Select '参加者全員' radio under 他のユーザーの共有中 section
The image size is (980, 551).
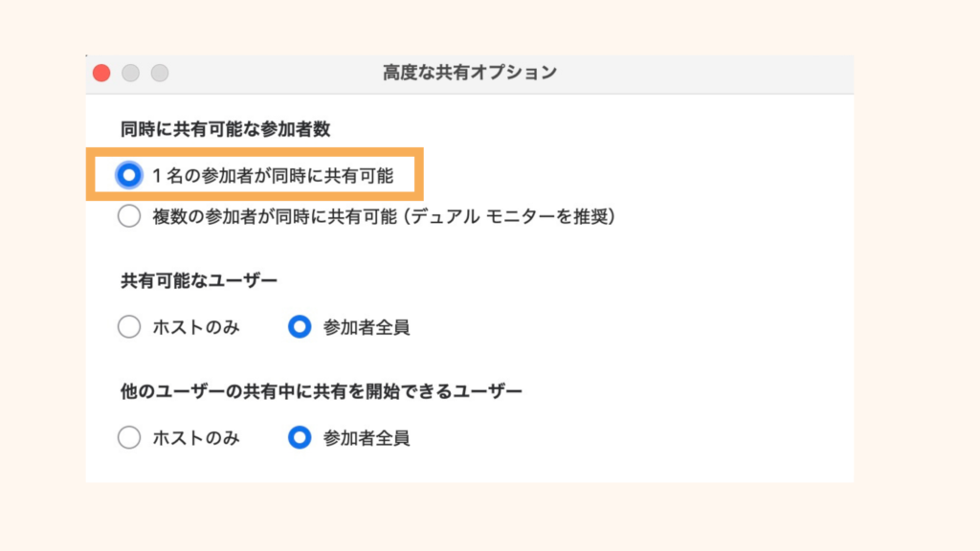tap(300, 438)
